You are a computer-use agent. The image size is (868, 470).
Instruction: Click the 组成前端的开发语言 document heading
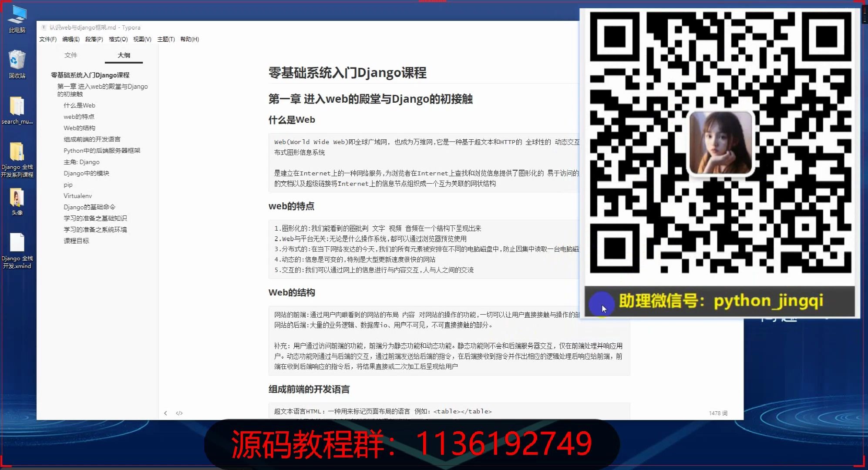click(x=309, y=389)
